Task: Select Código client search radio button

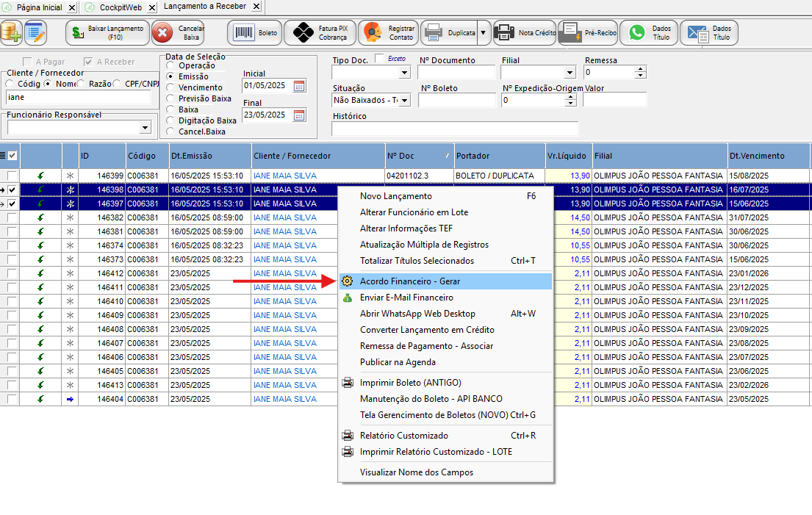Action: click(x=10, y=84)
